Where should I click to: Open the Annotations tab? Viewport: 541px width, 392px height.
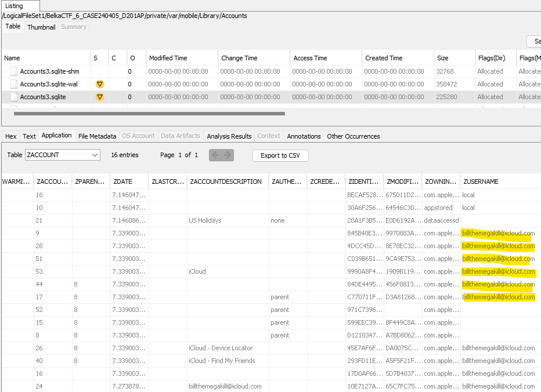(304, 136)
